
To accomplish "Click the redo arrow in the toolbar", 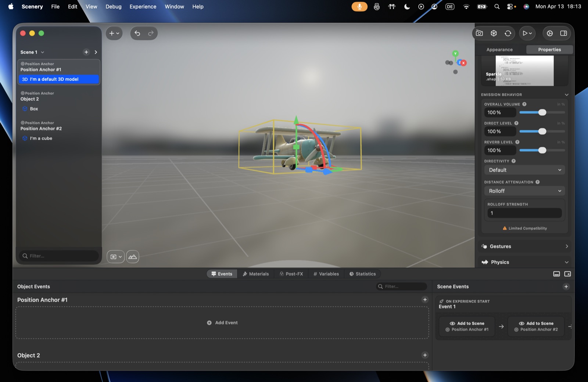I will (151, 33).
